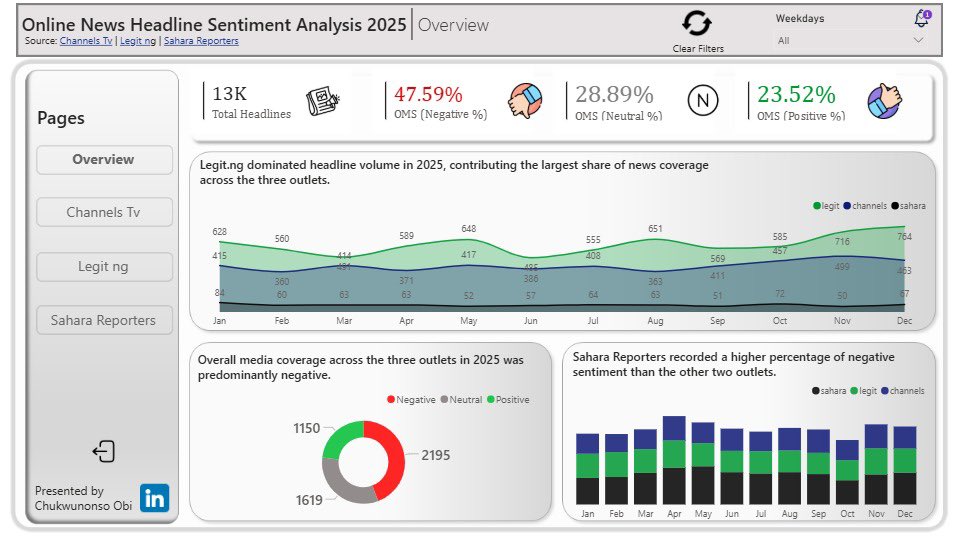The image size is (958, 536).
Task: Open the notification bell icon
Action: [x=921, y=18]
